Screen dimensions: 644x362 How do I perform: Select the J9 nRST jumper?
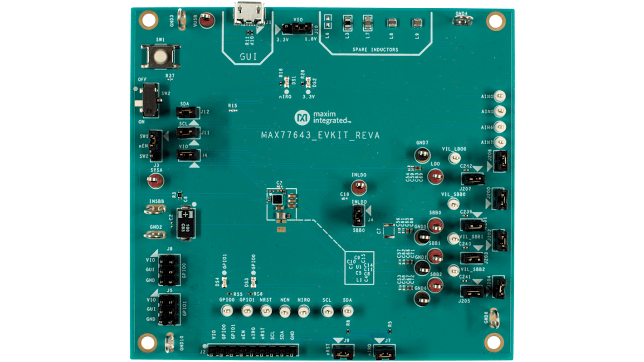click(344, 352)
